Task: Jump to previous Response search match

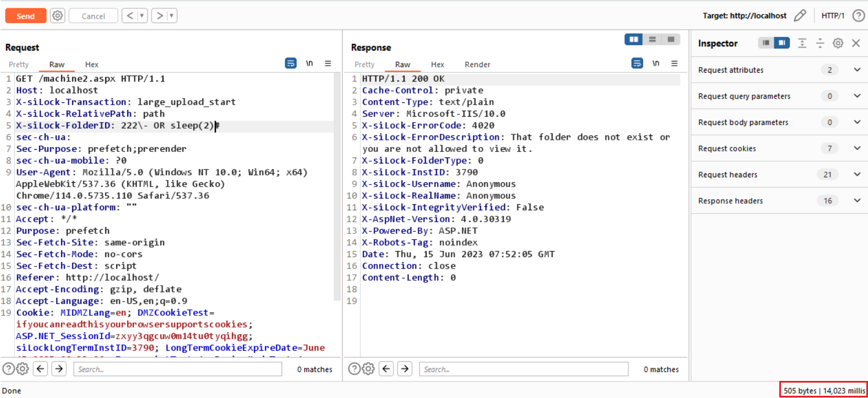Action: click(387, 369)
